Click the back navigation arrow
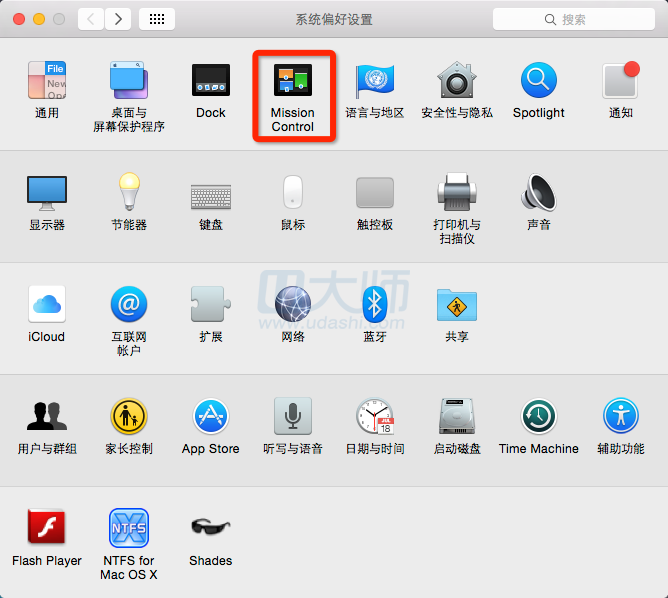668x598 pixels. pos(91,19)
